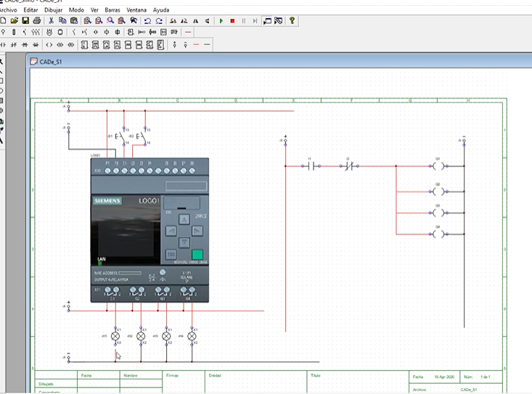
Task: Open the Ver menu
Action: coord(94,10)
